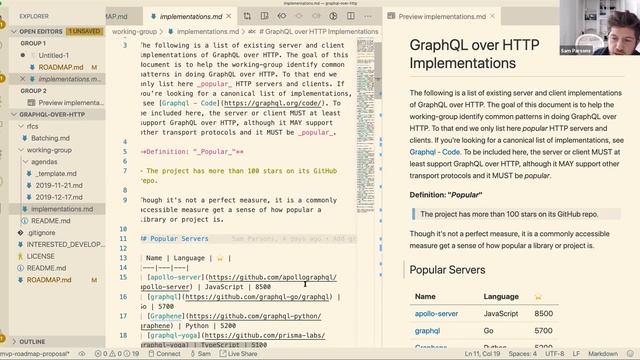This screenshot has width=640, height=360.
Task: Click the previous revision circle icon
Action: [x=299, y=16]
